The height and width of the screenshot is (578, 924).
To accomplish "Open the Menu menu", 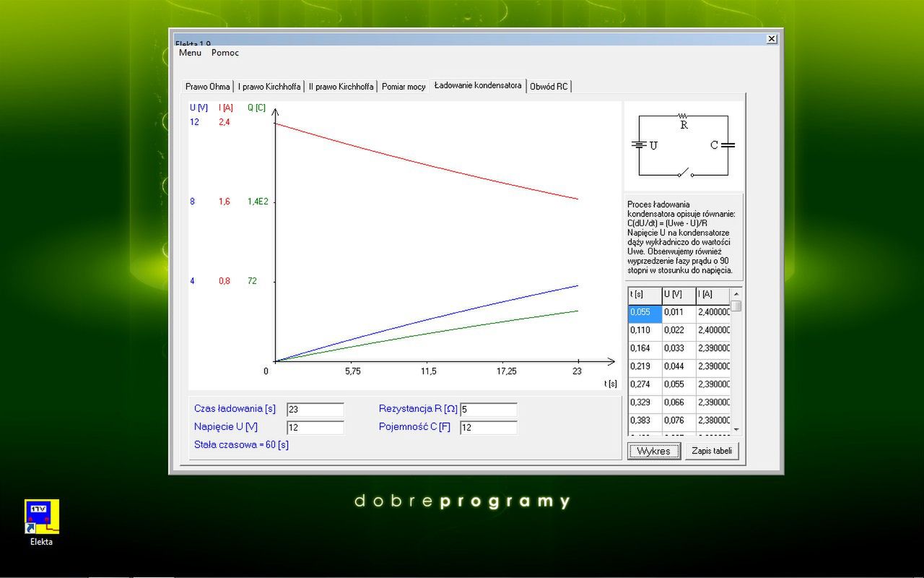I will click(190, 53).
